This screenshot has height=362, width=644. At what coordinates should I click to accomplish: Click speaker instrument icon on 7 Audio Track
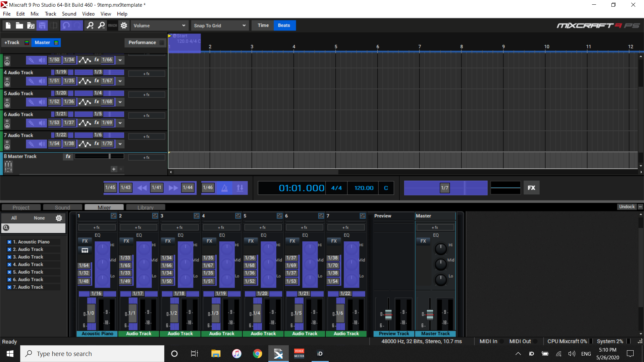pos(7,144)
